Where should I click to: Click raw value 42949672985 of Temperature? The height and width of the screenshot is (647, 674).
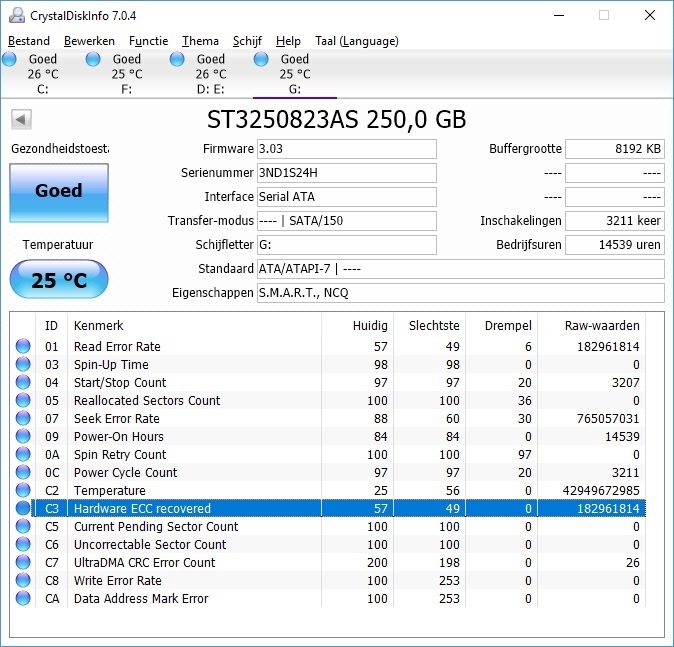point(601,491)
